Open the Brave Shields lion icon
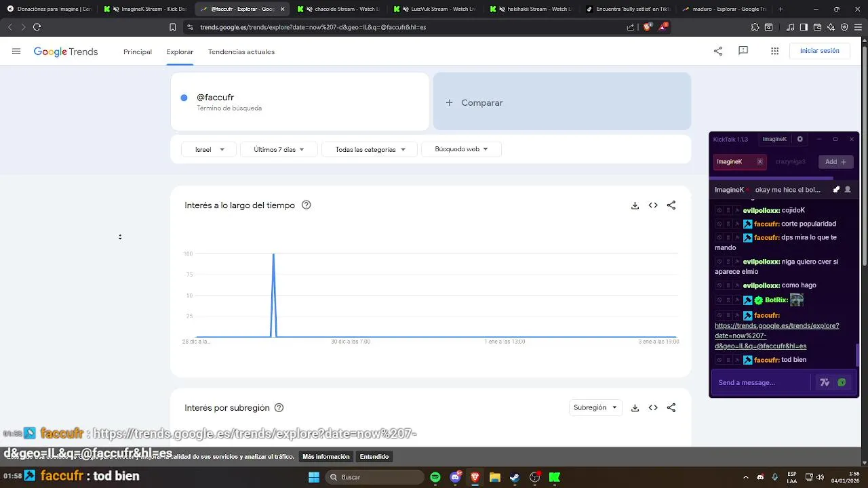868x488 pixels. [x=647, y=27]
